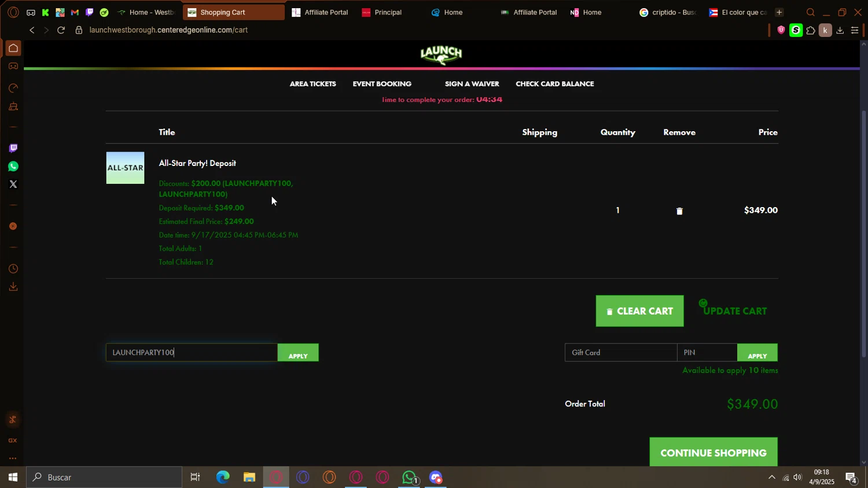Open GX Cleaner broom icon in sidebar
Screen dimensions: 868x488
[13, 107]
